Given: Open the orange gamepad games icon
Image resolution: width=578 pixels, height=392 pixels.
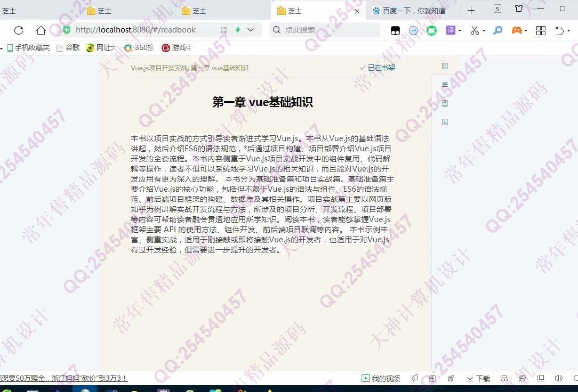Looking at the screenshot, I should [517, 30].
